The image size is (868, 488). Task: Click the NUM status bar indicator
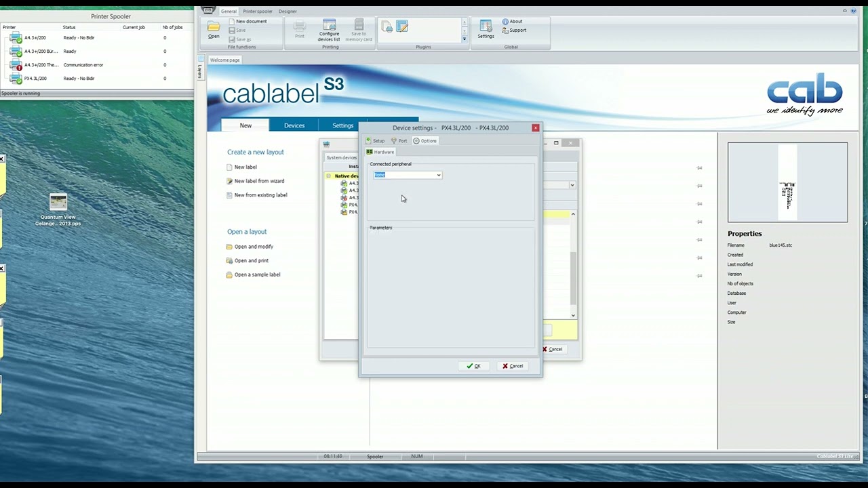coord(416,457)
